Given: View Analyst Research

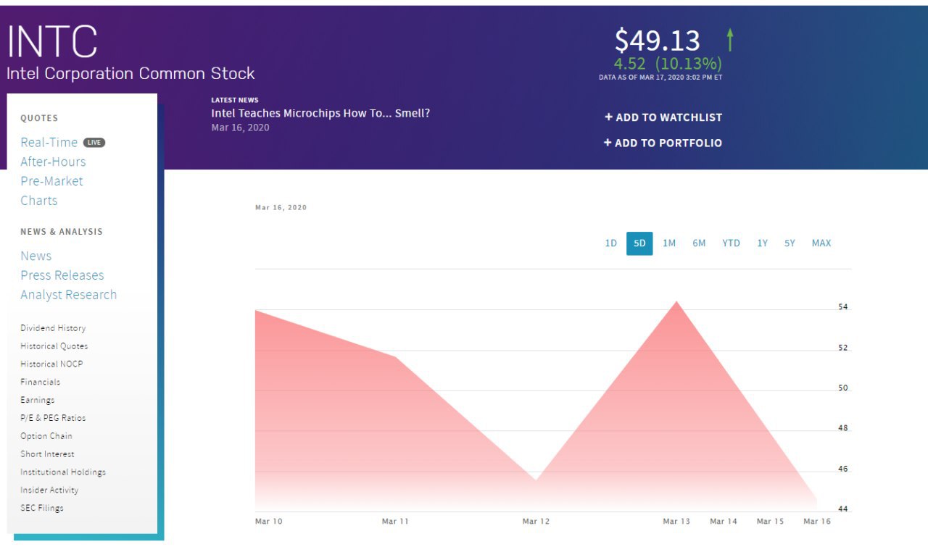Looking at the screenshot, I should tap(68, 295).
